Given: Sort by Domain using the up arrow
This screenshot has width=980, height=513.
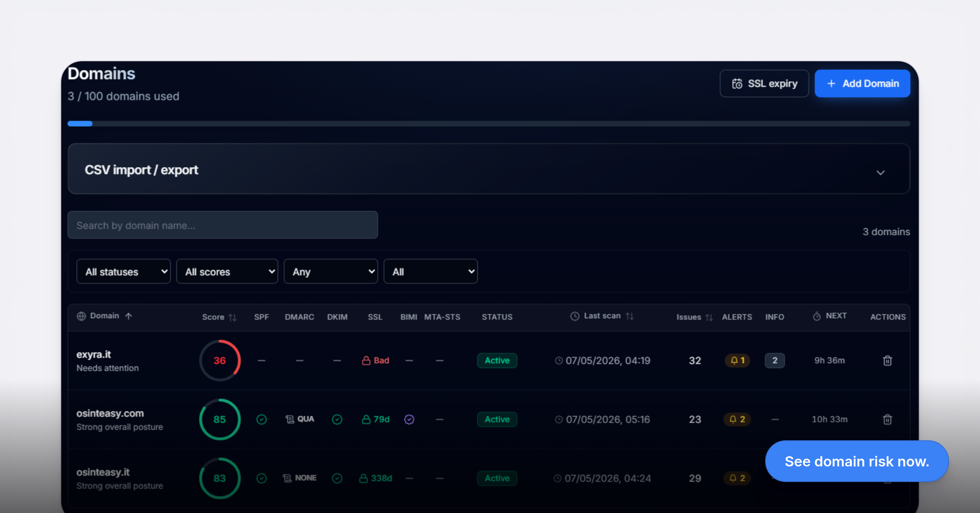Looking at the screenshot, I should tap(129, 316).
